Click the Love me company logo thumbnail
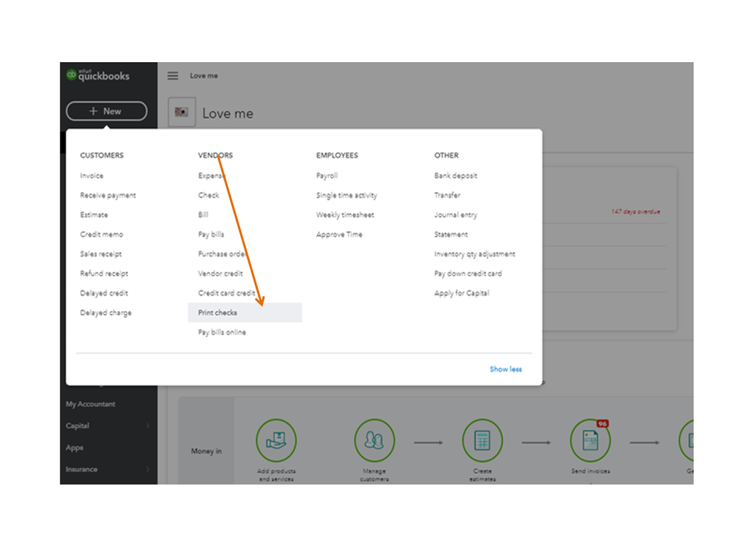 pyautogui.click(x=182, y=112)
